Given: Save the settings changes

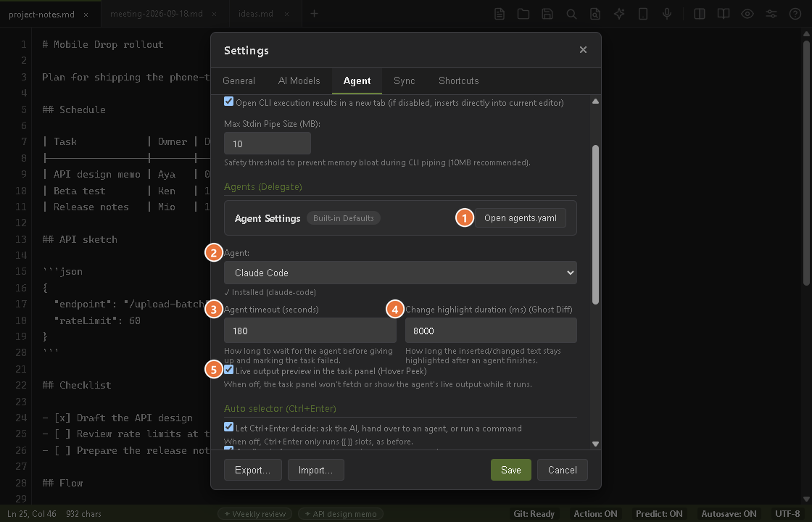Looking at the screenshot, I should (510, 470).
